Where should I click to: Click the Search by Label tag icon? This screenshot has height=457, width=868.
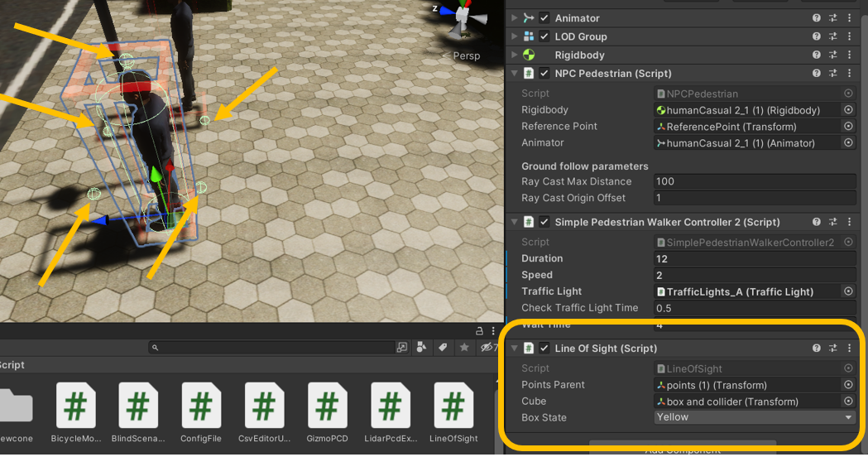[443, 348]
